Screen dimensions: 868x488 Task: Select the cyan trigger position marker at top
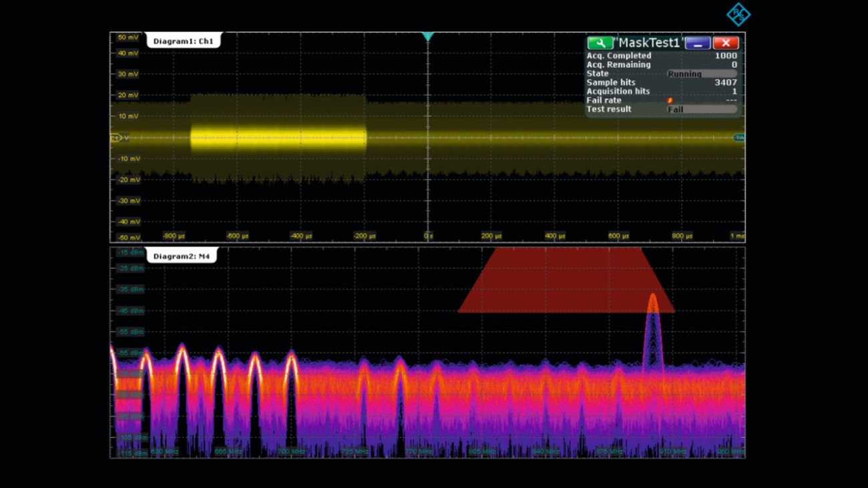[x=427, y=37]
